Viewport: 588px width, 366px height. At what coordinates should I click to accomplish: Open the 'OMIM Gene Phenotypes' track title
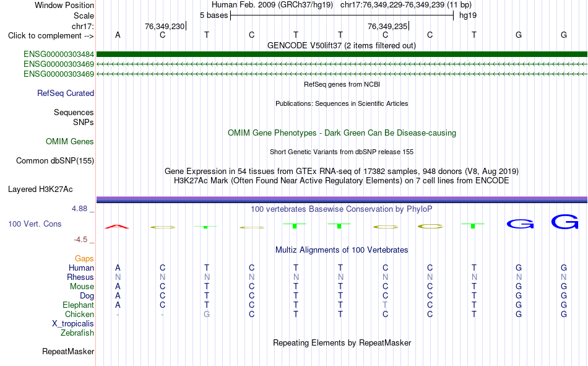coord(342,133)
